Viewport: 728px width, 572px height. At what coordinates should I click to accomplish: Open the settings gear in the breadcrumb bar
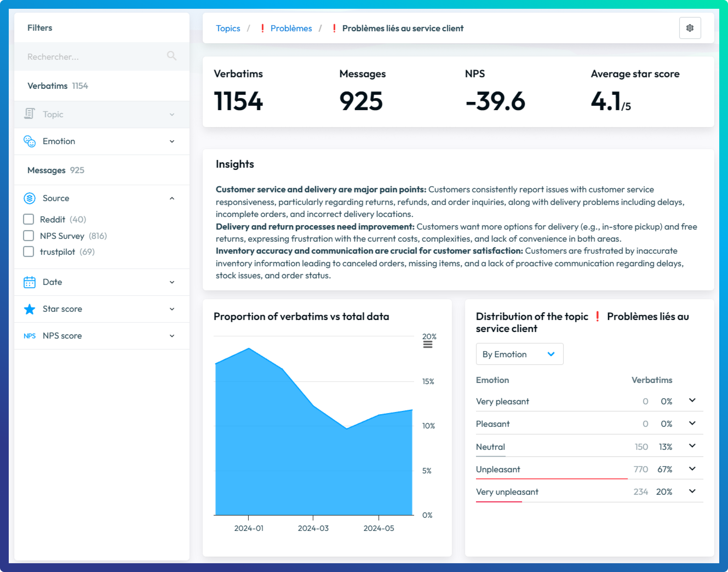(690, 28)
